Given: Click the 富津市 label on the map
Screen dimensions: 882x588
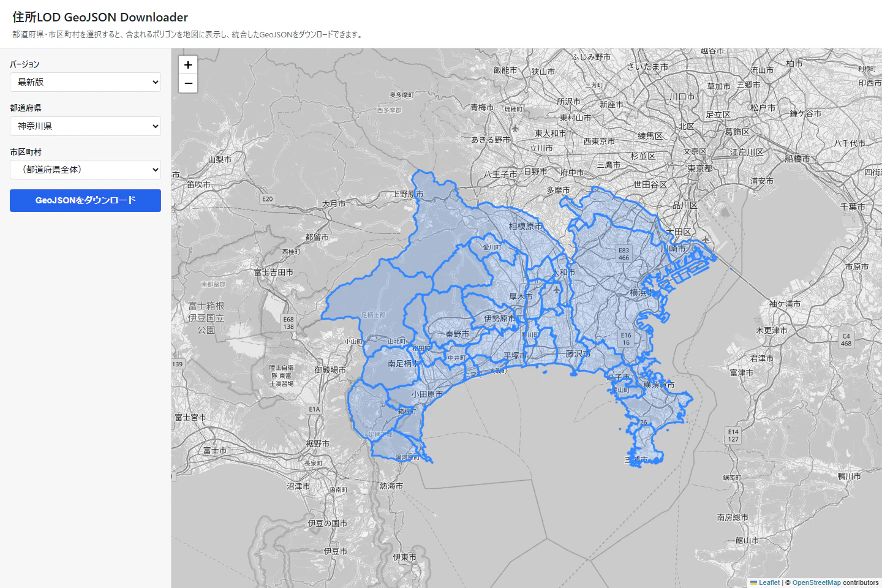Looking at the screenshot, I should [742, 372].
